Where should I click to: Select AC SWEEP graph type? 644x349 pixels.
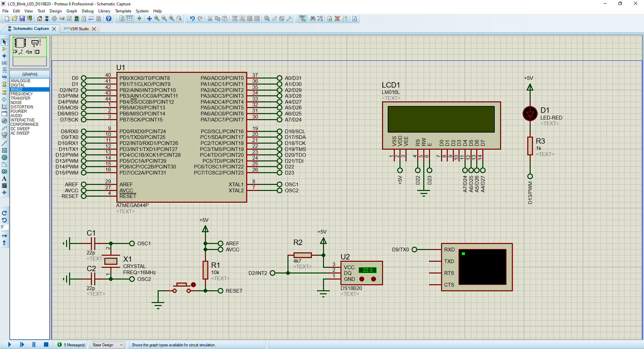[30, 133]
